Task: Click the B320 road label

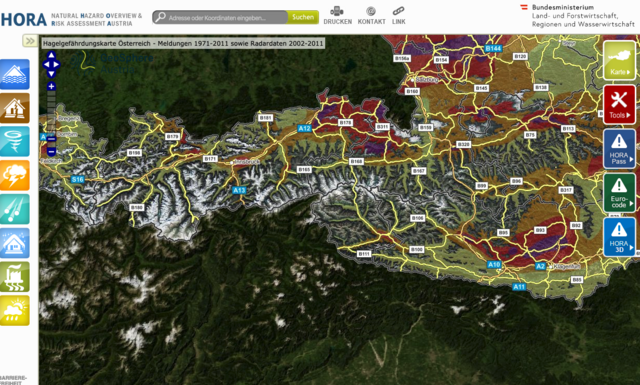Action: point(464,145)
